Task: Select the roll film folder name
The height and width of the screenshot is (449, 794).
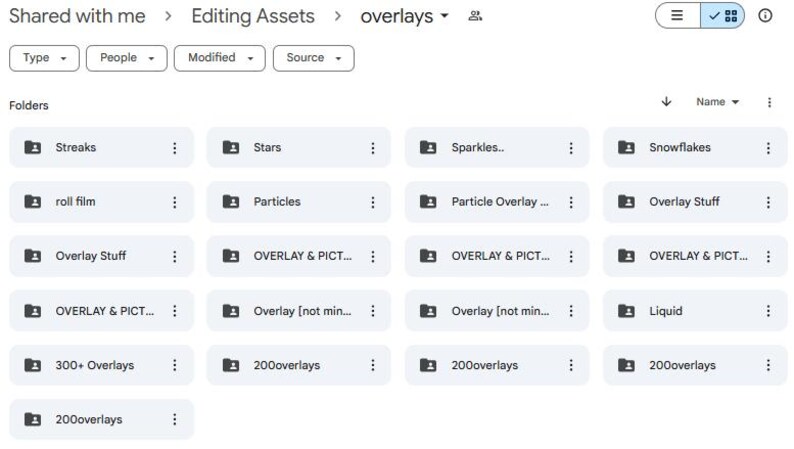Action: click(x=75, y=201)
